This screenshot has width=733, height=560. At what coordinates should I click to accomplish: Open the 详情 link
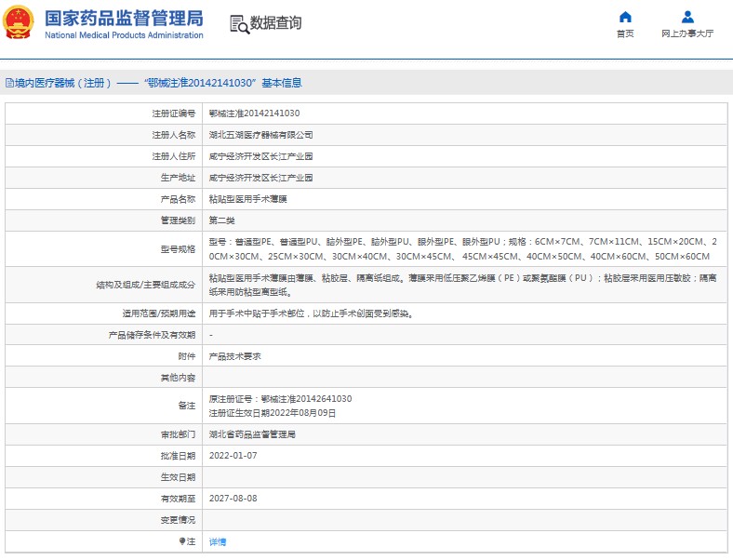(217, 541)
